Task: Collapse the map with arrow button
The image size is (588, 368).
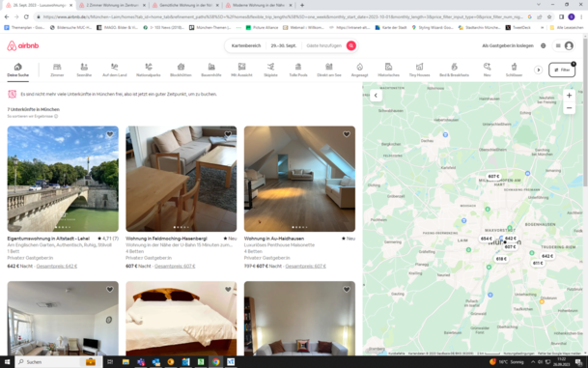Action: [x=376, y=96]
